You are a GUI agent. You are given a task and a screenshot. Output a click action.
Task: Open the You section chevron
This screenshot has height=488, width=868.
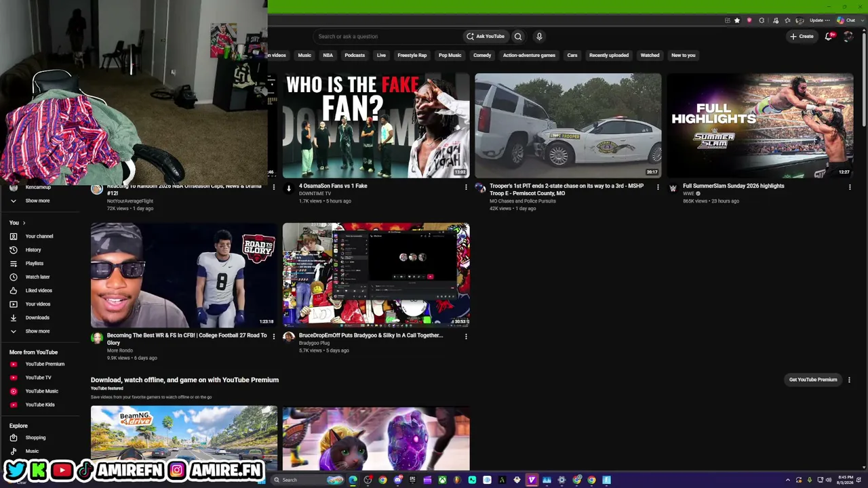[x=24, y=223]
